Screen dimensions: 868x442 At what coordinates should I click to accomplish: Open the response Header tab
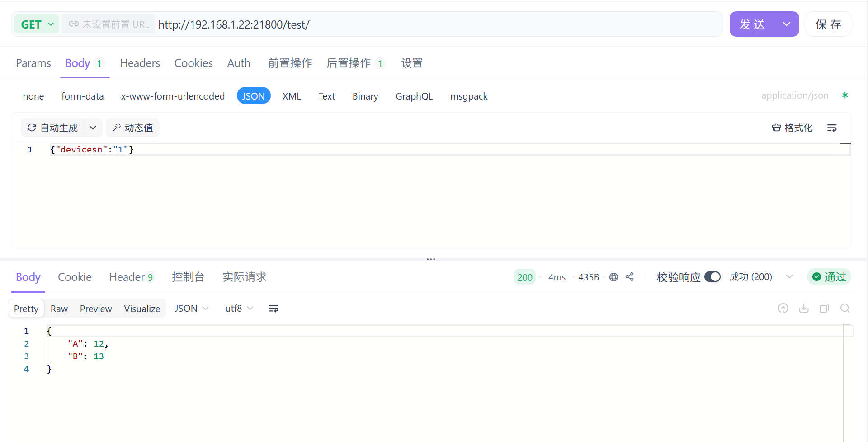click(x=132, y=277)
